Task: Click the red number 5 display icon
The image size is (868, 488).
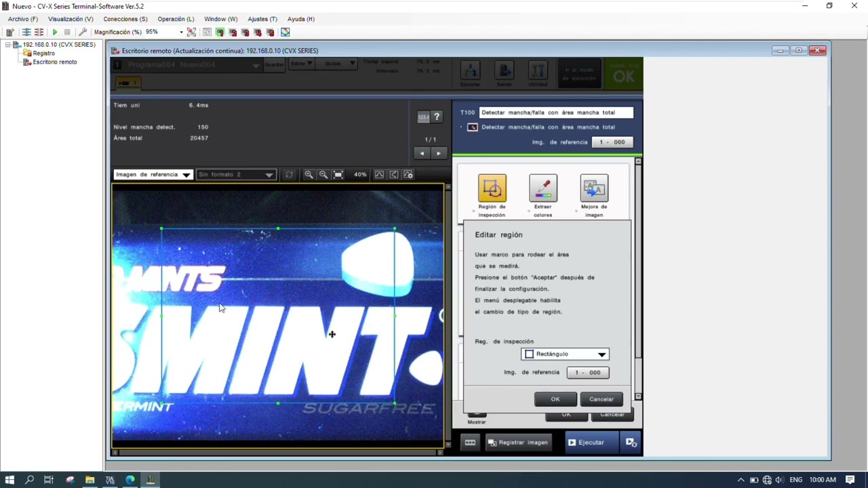Action: coord(271,32)
